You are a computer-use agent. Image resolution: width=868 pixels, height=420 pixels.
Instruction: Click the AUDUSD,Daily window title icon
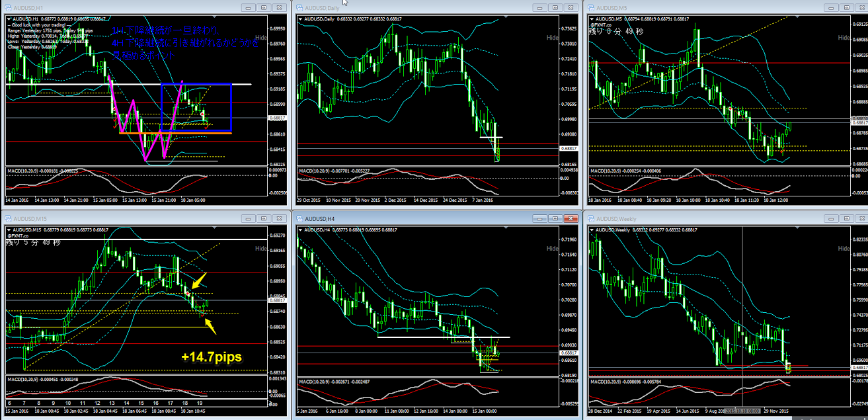(299, 7)
